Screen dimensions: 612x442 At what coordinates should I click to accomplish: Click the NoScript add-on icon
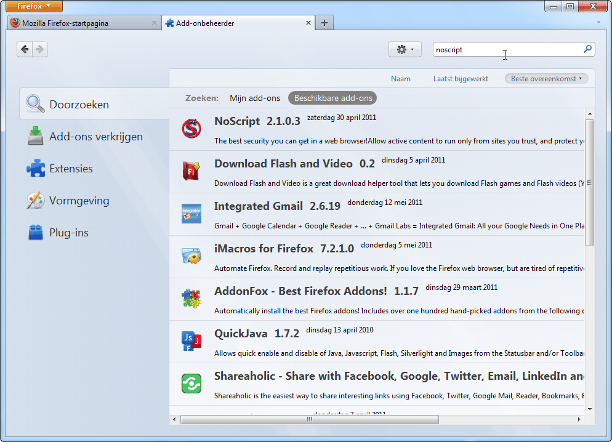pos(191,128)
